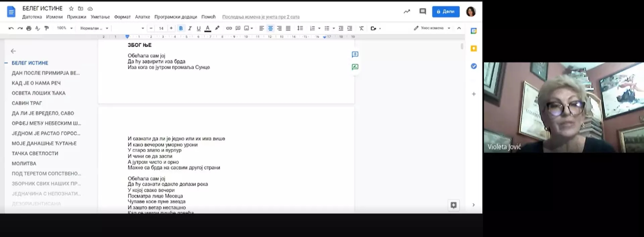The height and width of the screenshot is (237, 644).
Task: Open the last edit history link
Action: [x=261, y=17]
